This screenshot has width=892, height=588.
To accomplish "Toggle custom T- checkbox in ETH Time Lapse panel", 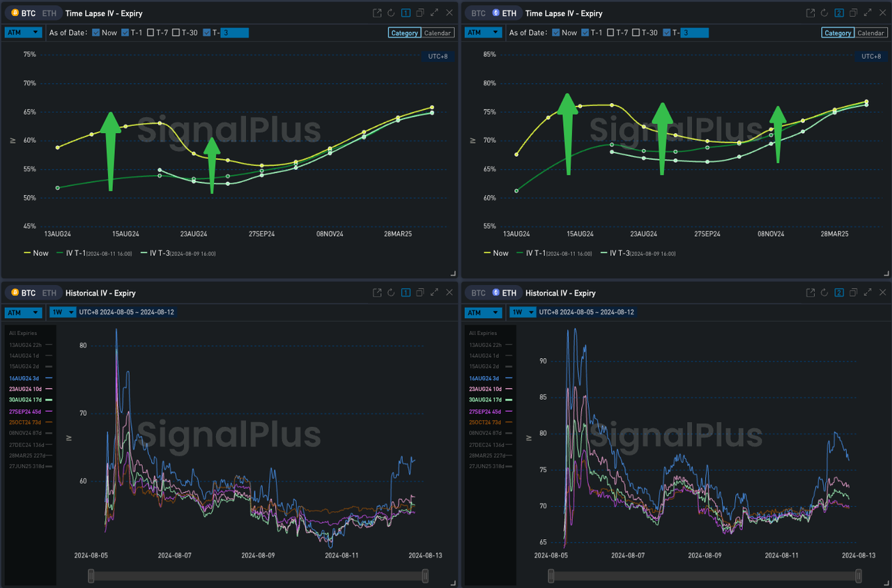I will [x=666, y=33].
